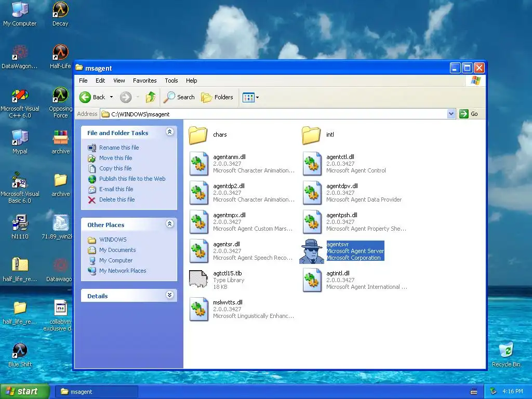Click Rename this file
The height and width of the screenshot is (399, 532).
[x=119, y=148]
